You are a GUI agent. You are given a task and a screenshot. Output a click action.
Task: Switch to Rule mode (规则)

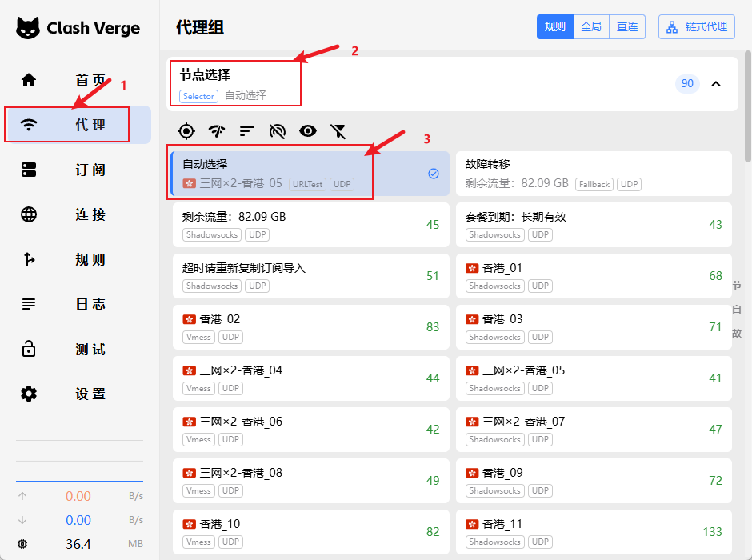tap(554, 26)
